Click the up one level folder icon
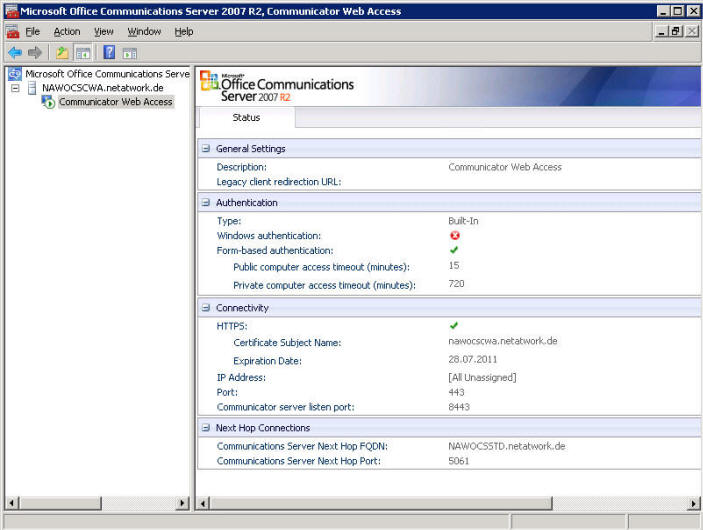Image resolution: width=703 pixels, height=530 pixels. (x=62, y=53)
